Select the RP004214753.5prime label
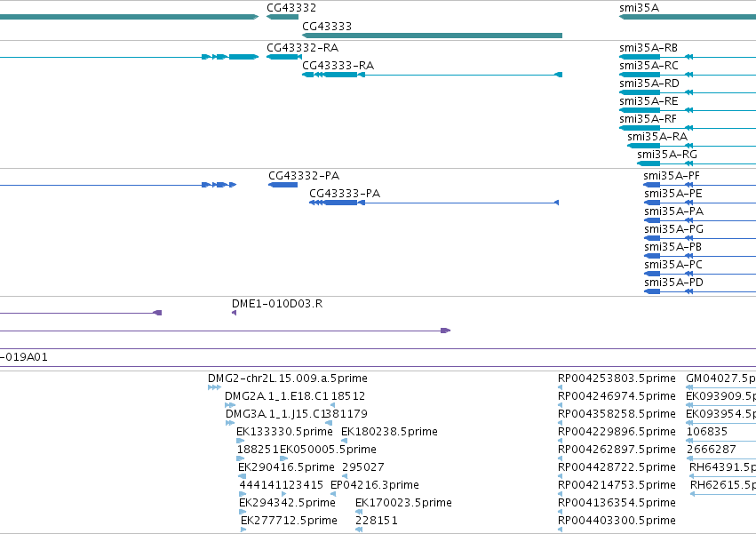Image resolution: width=756 pixels, height=534 pixels. (617, 485)
